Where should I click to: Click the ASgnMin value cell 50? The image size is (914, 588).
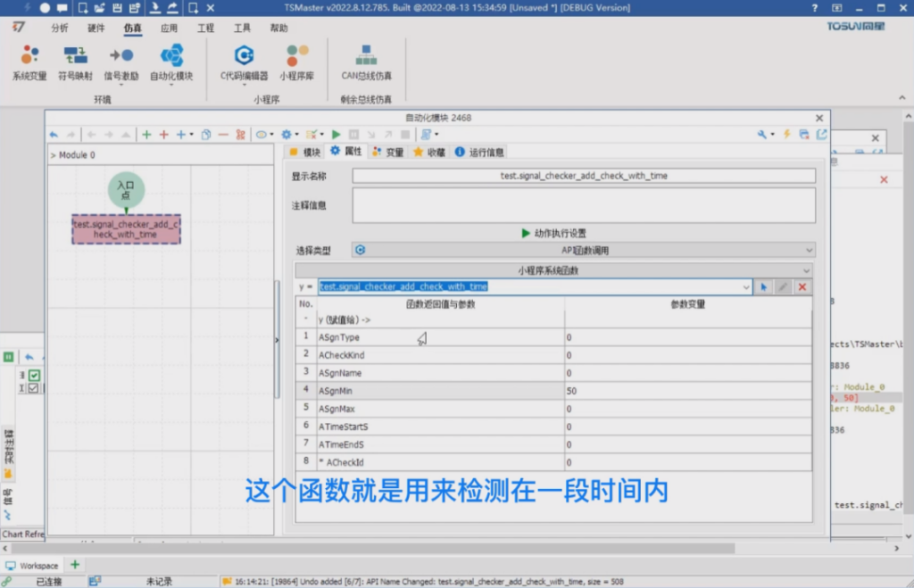pyautogui.click(x=688, y=391)
